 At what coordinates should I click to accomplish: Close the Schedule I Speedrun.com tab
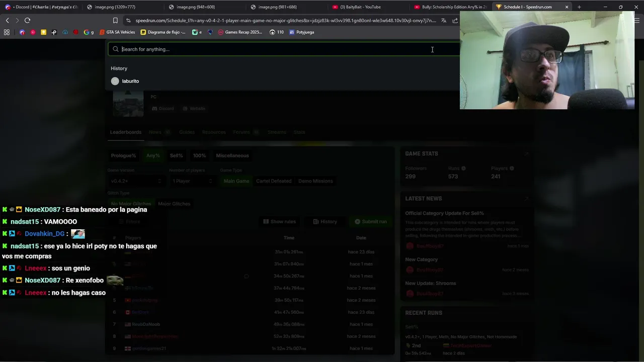[x=567, y=7]
